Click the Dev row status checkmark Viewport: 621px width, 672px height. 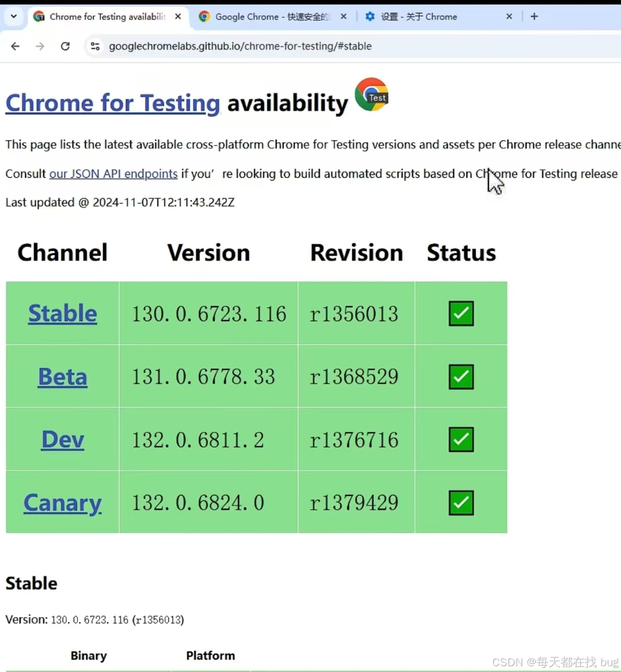(461, 440)
